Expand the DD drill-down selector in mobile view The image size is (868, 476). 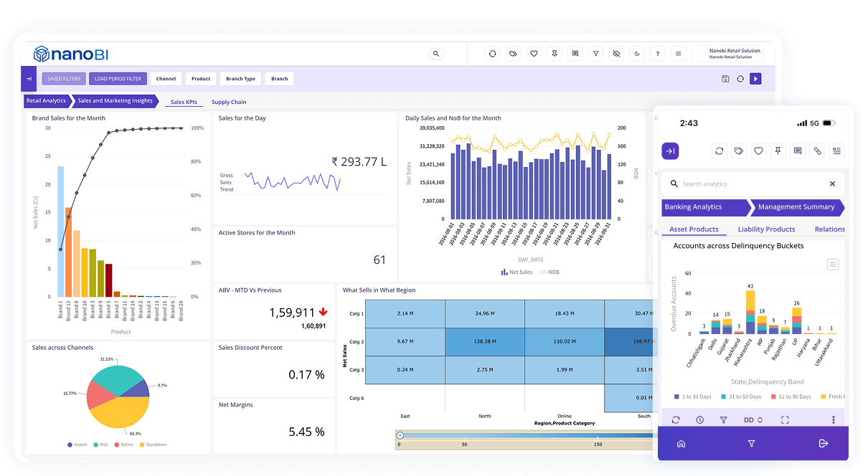(x=753, y=419)
